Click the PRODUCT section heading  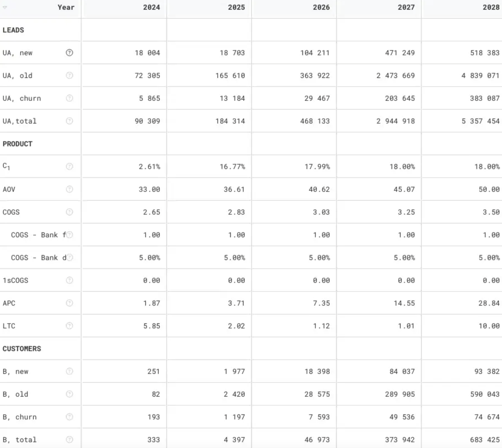click(x=18, y=144)
